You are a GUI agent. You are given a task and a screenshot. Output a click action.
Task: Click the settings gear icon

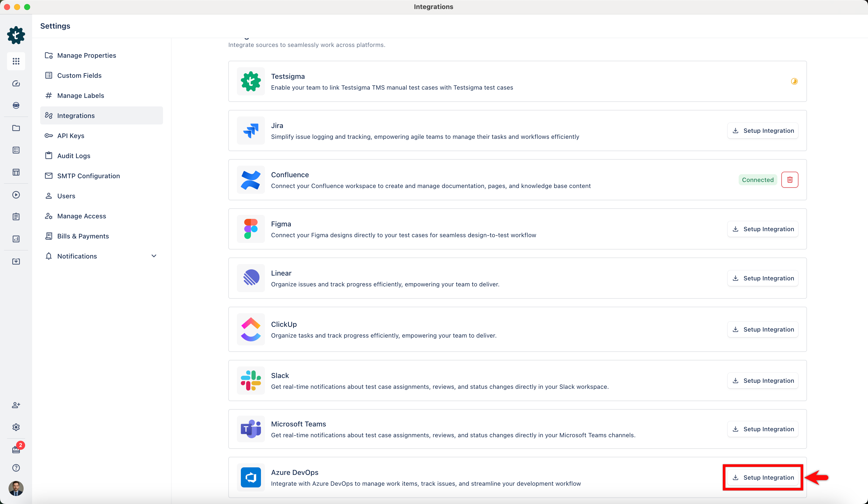tap(16, 427)
